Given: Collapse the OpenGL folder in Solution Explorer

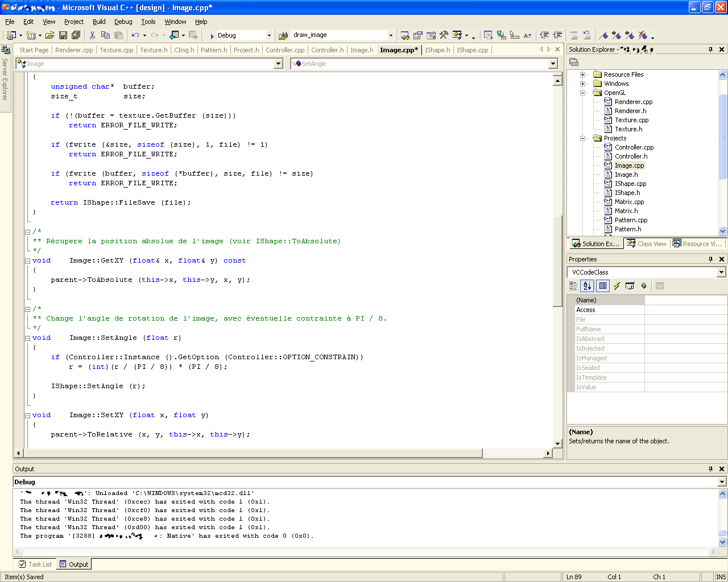Looking at the screenshot, I should pyautogui.click(x=582, y=93).
